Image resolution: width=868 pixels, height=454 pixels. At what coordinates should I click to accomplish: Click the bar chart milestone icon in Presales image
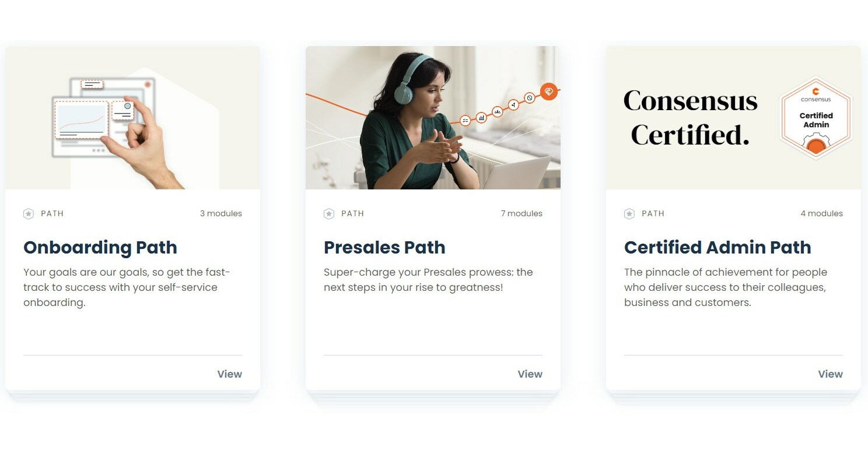[x=481, y=118]
